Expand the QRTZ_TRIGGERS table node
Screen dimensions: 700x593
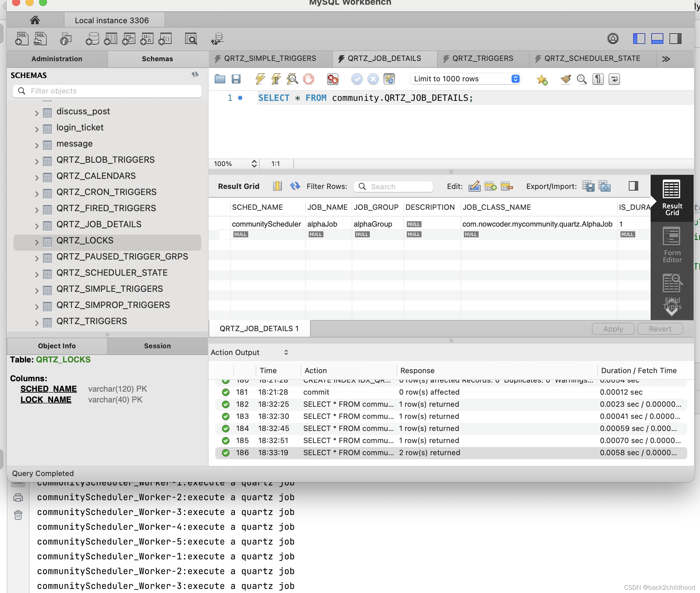point(37,323)
